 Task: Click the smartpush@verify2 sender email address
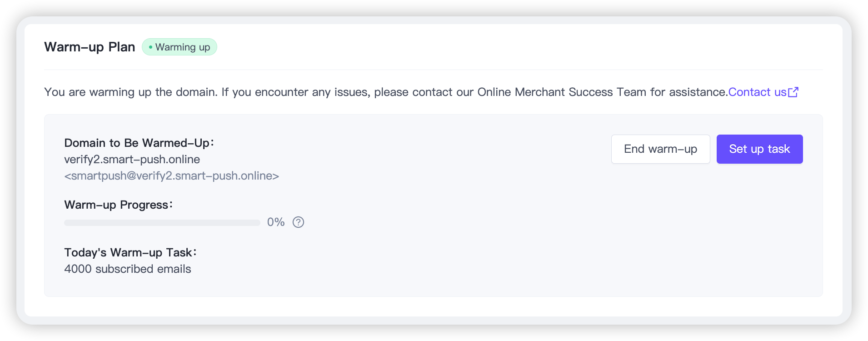click(x=171, y=176)
